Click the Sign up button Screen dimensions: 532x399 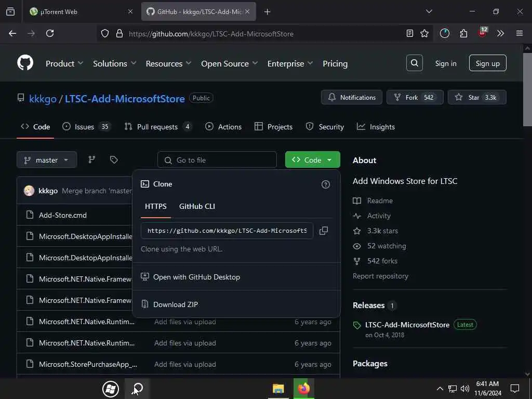(487, 63)
